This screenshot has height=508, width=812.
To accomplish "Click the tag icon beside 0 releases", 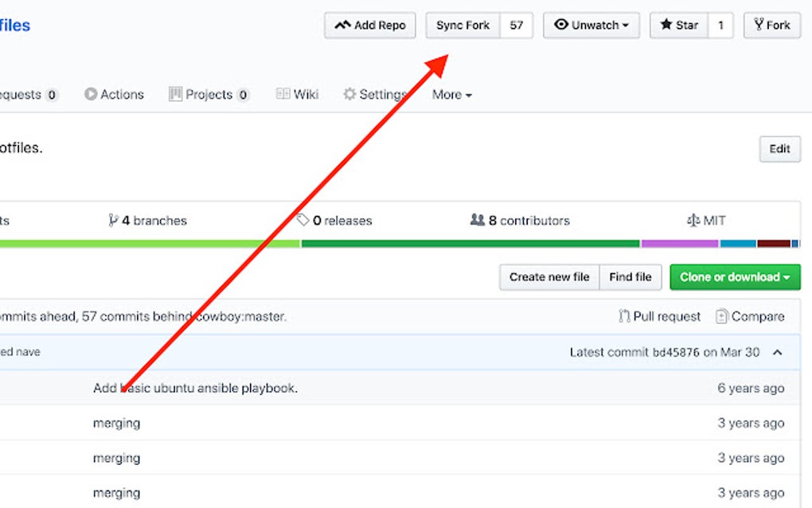I will click(304, 221).
